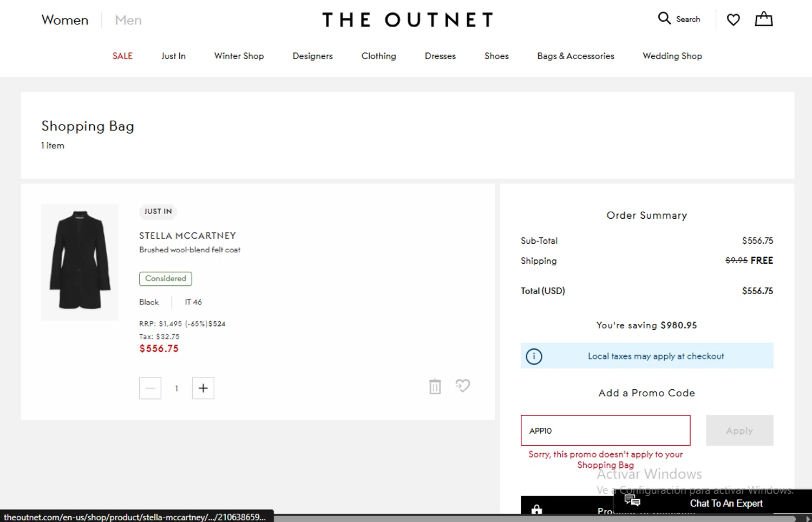Switch to the Men section
The width and height of the screenshot is (812, 522).
point(128,20)
